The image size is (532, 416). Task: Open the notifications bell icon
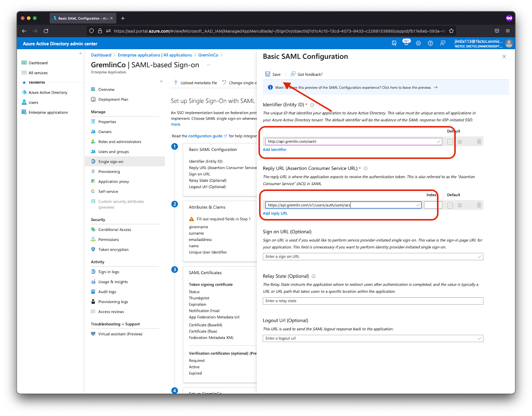[406, 43]
